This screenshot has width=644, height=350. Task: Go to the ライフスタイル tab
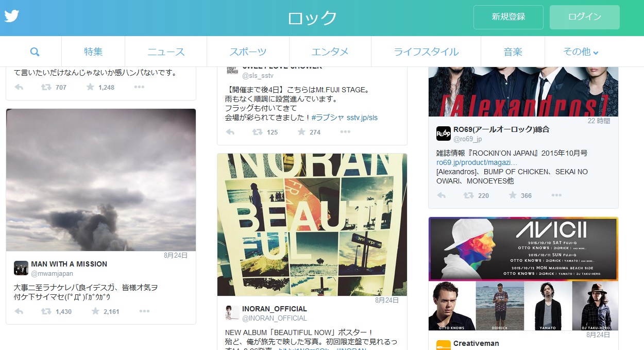426,52
